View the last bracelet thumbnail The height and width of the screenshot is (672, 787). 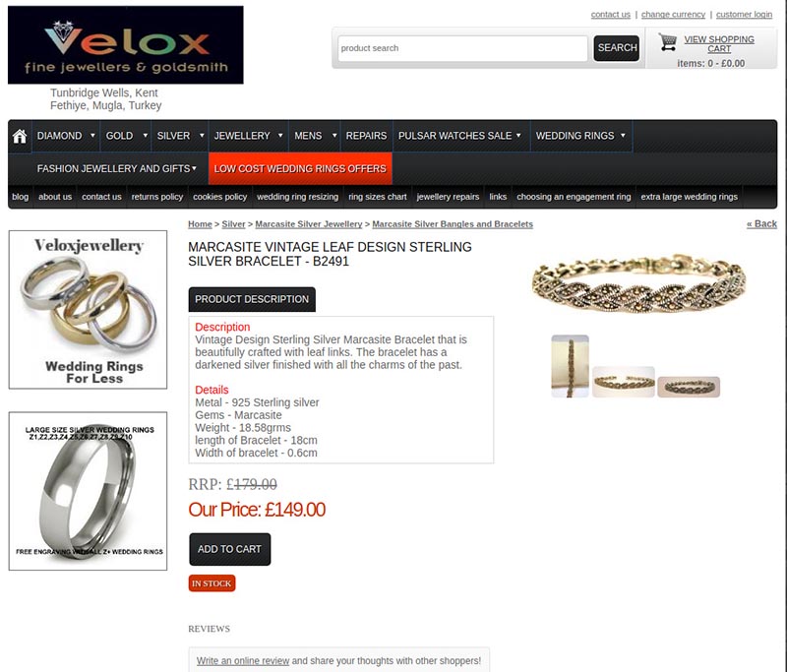(689, 387)
